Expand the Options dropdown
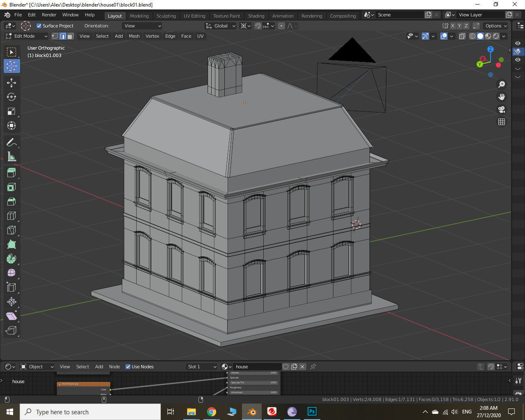The width and height of the screenshot is (525, 420). tap(496, 26)
